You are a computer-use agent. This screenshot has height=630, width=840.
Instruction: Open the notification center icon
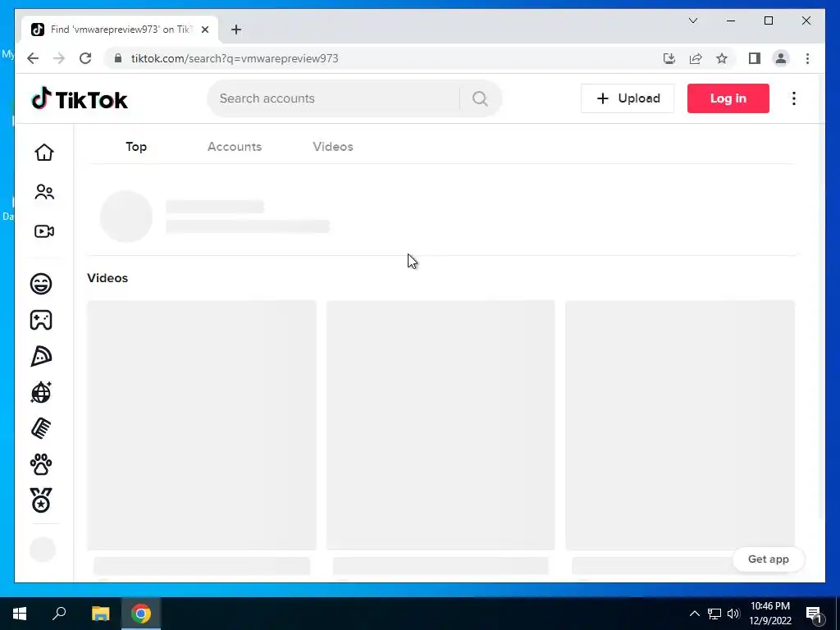point(814,614)
